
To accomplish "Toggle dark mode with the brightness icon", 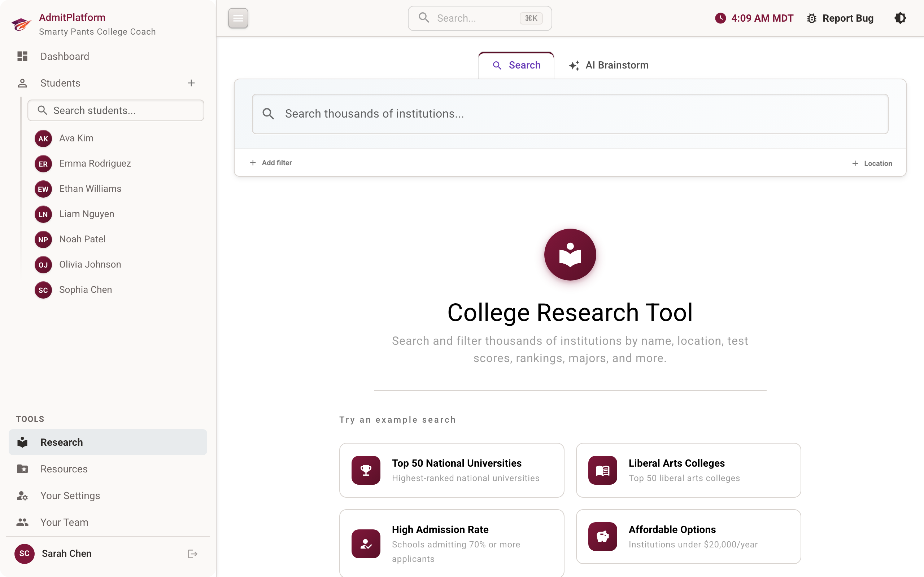I will (x=900, y=18).
